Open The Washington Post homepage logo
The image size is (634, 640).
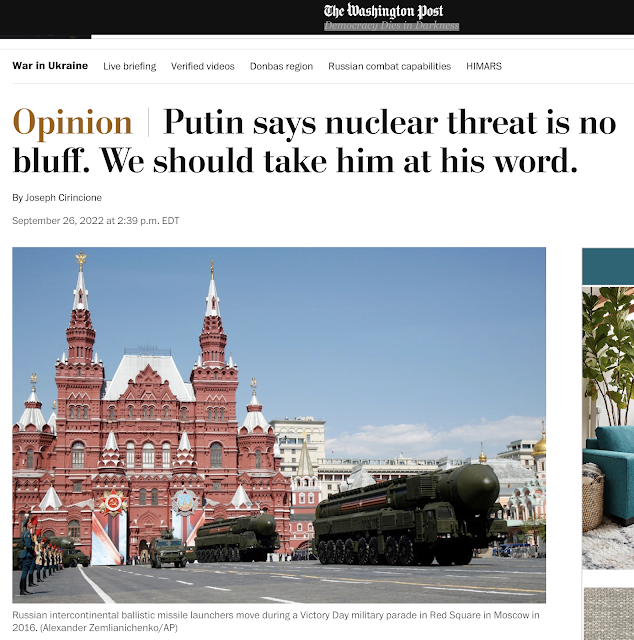pyautogui.click(x=383, y=11)
